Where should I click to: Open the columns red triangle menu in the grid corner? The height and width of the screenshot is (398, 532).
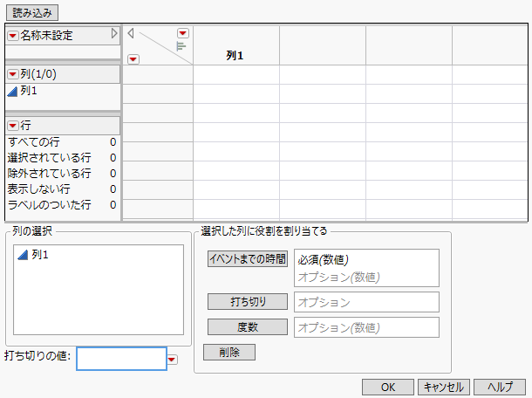pyautogui.click(x=183, y=33)
